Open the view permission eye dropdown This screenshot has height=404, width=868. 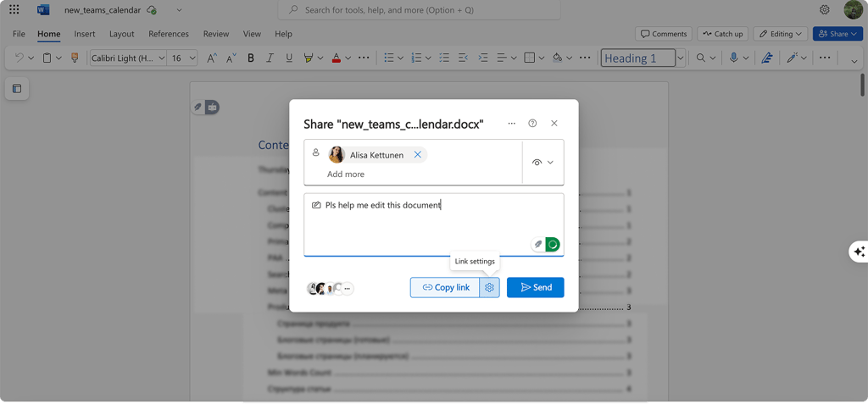(542, 162)
